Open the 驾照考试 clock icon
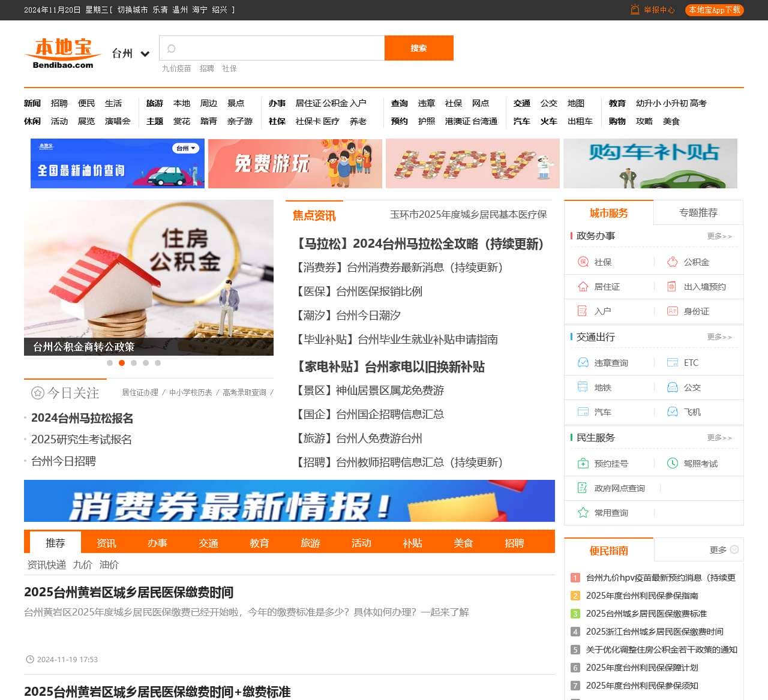 coord(673,464)
